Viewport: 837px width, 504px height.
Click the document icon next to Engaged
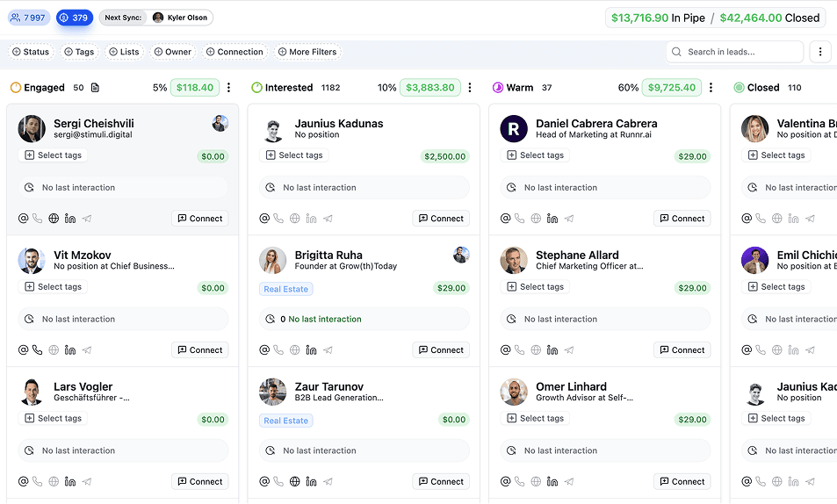95,88
